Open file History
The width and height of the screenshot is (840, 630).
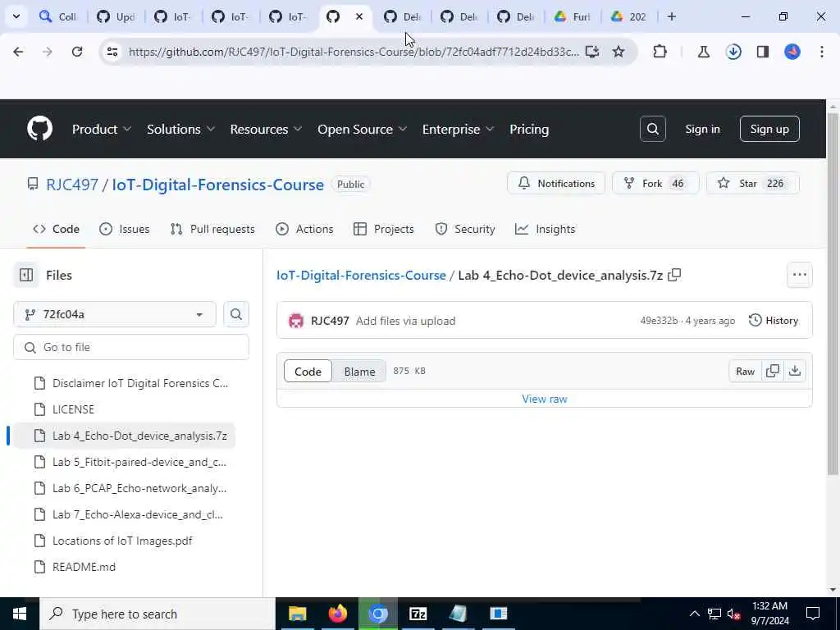[774, 321]
